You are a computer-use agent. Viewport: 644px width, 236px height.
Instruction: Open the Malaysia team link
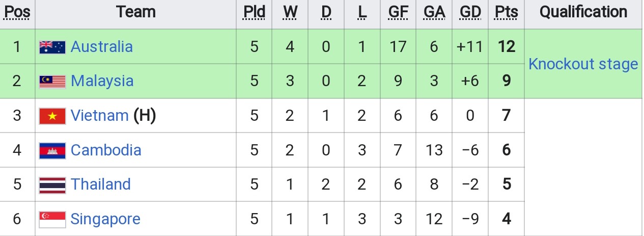pos(102,81)
